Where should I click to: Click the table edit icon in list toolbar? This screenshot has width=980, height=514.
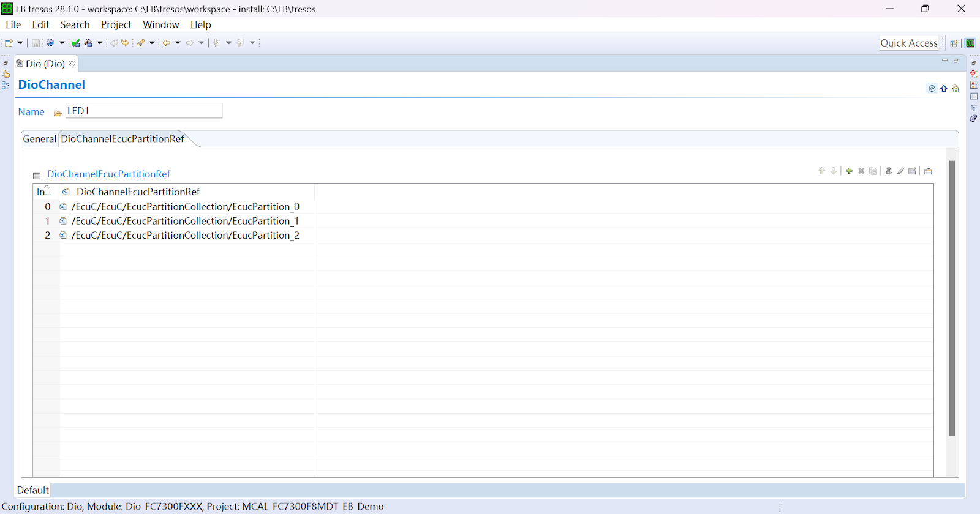[913, 171]
